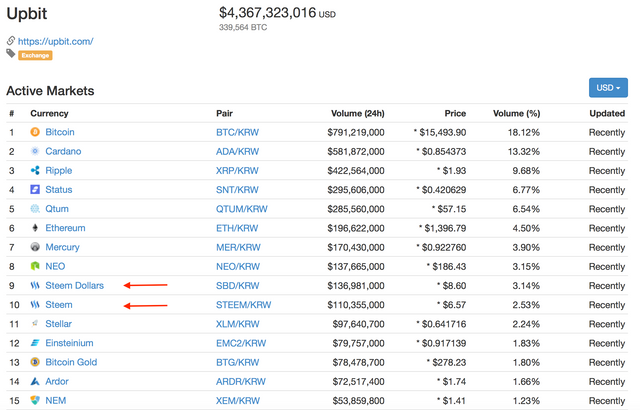Click the Einsteinium logo icon
Screen dimensions: 640x410
(35, 343)
